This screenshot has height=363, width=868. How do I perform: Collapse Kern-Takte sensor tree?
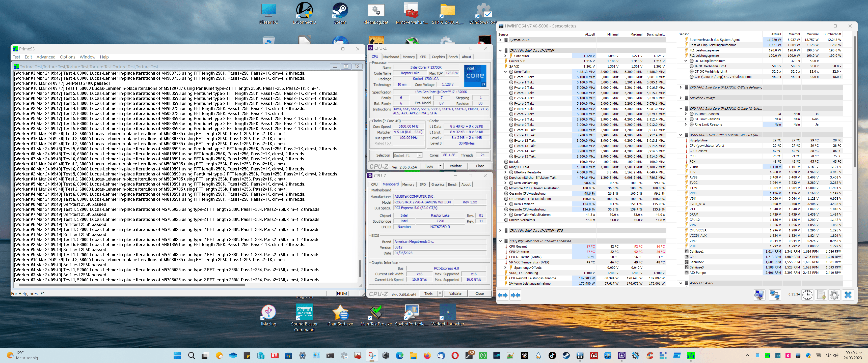[505, 72]
